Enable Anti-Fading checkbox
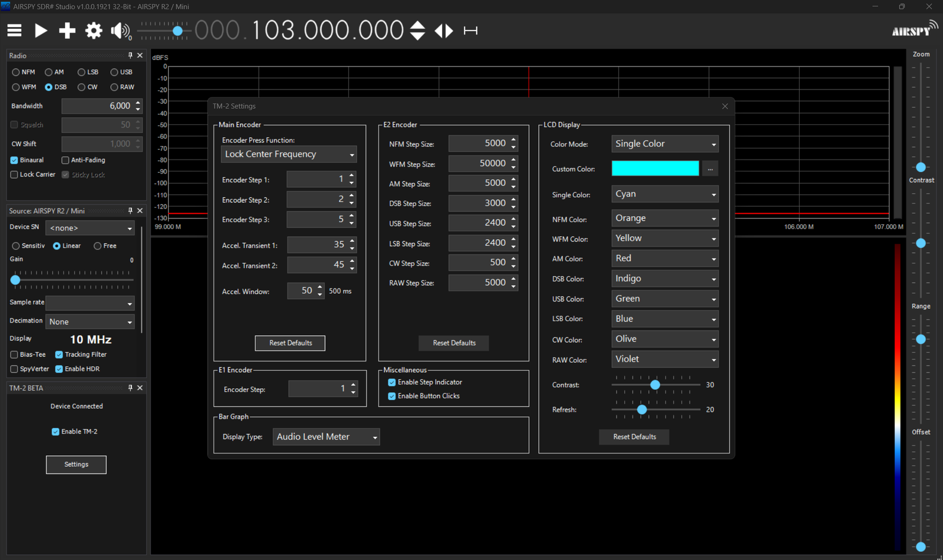943x560 pixels. [83, 160]
